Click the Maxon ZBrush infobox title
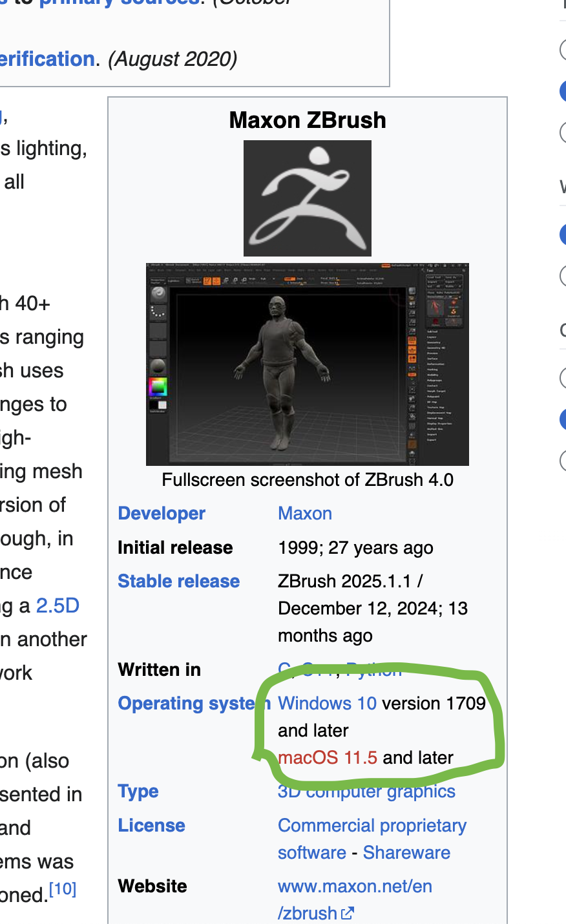The height and width of the screenshot is (924, 566). (308, 120)
